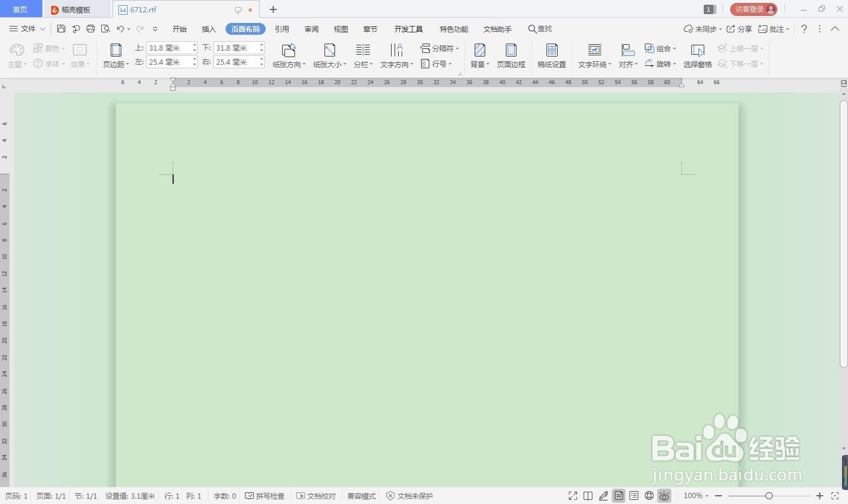Switch to web layout globe icon
The height and width of the screenshot is (504, 848).
click(x=649, y=496)
